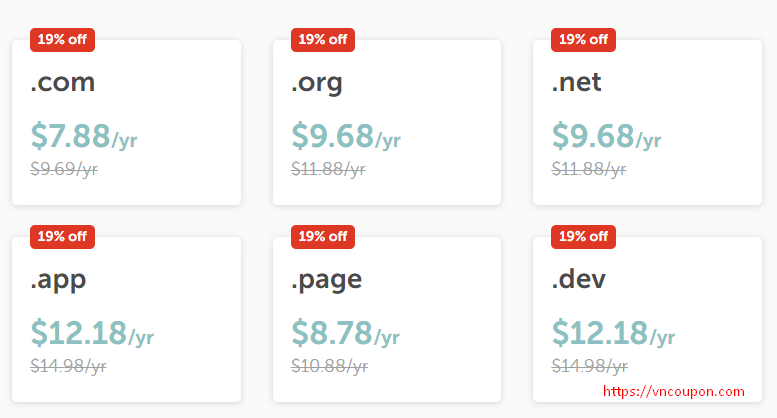The image size is (777, 418).
Task: Click the $12.18/yr price under .app
Action: [x=92, y=332]
